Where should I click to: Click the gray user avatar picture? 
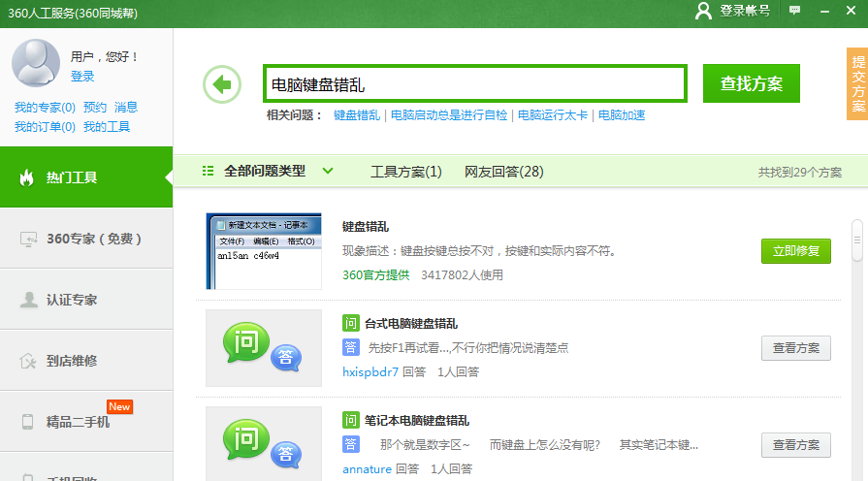pos(36,62)
